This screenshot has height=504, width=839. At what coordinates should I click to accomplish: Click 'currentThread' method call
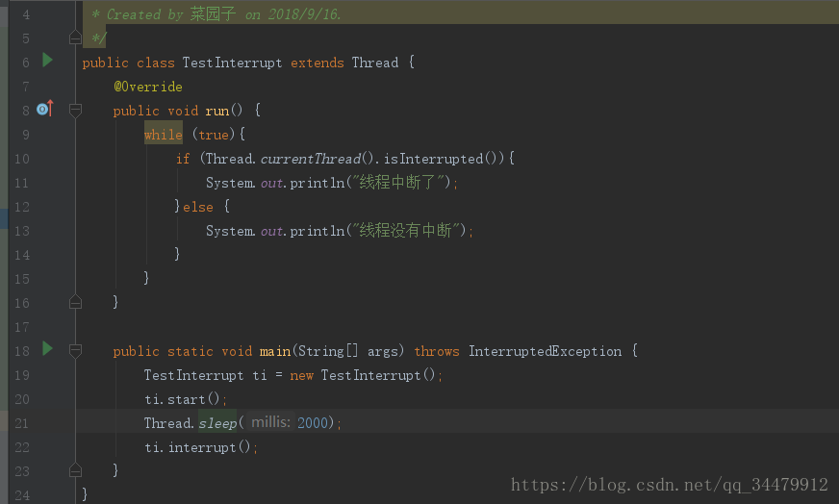tap(311, 159)
